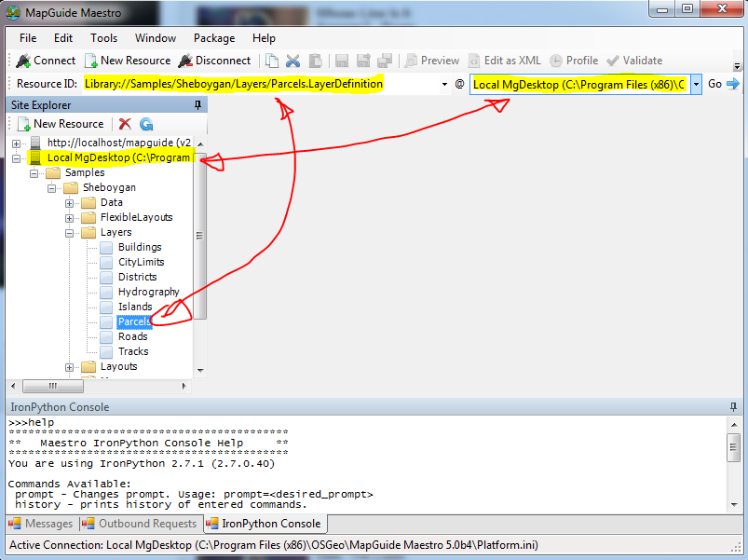748x560 pixels.
Task: Select the Roads layer
Action: coord(133,336)
